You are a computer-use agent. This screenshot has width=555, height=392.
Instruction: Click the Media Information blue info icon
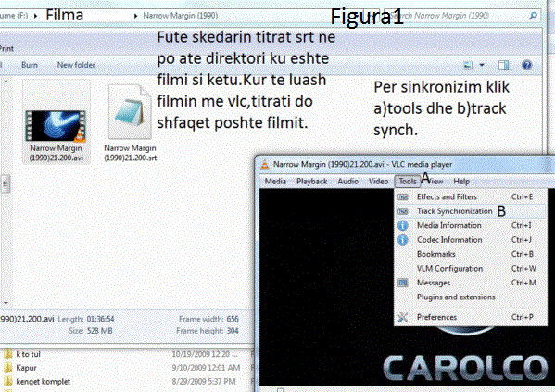pyautogui.click(x=403, y=225)
